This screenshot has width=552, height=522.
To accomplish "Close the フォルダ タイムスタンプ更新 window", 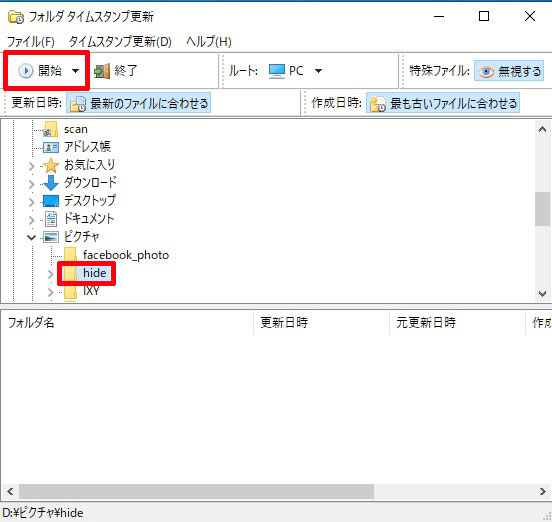I will [x=530, y=16].
